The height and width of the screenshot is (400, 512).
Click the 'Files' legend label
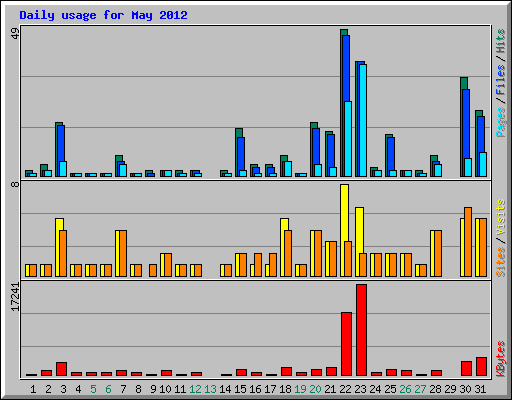(501, 79)
